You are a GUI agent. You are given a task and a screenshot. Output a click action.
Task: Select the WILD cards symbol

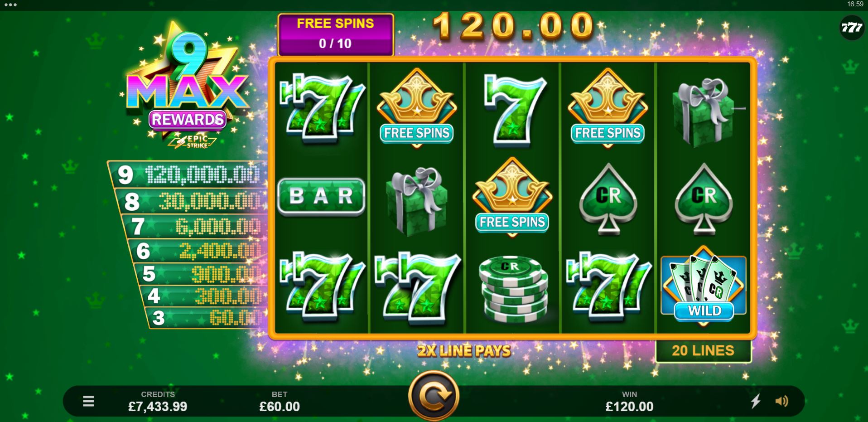tap(703, 286)
